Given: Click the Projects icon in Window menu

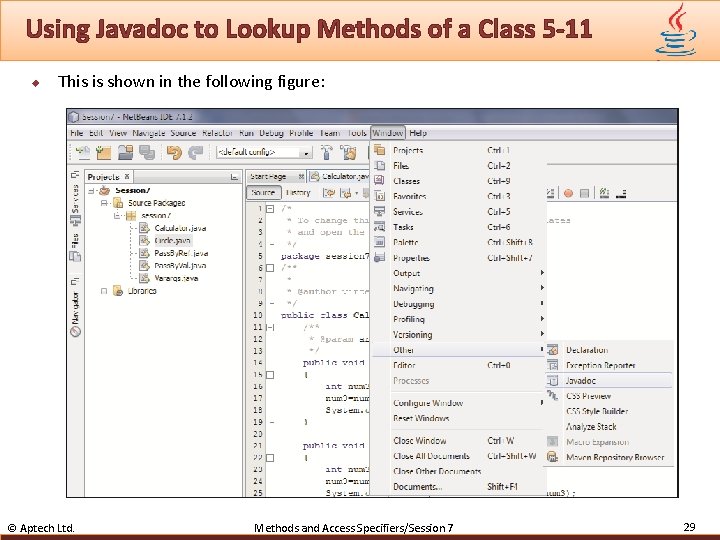Looking at the screenshot, I should tap(379, 150).
